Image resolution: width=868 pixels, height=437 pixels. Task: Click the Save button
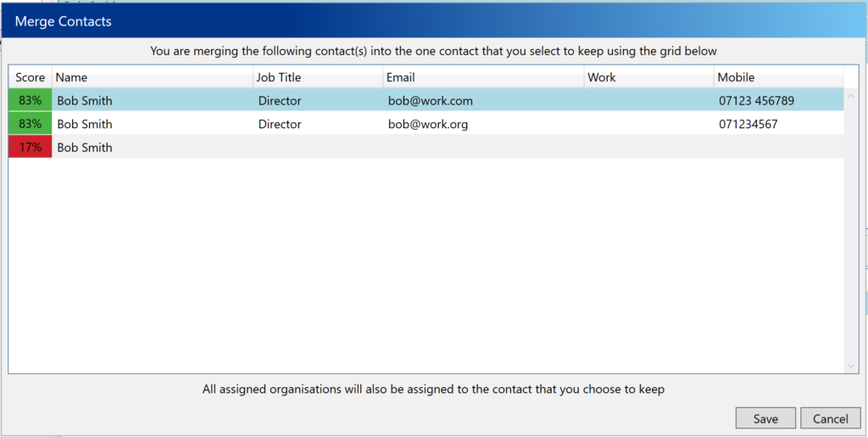click(765, 418)
